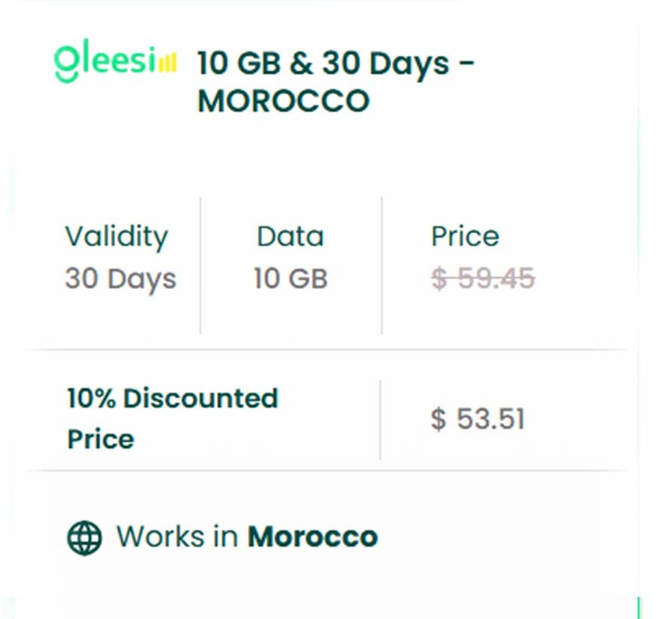672x619 pixels.
Task: Select the Price column label
Action: [x=465, y=236]
